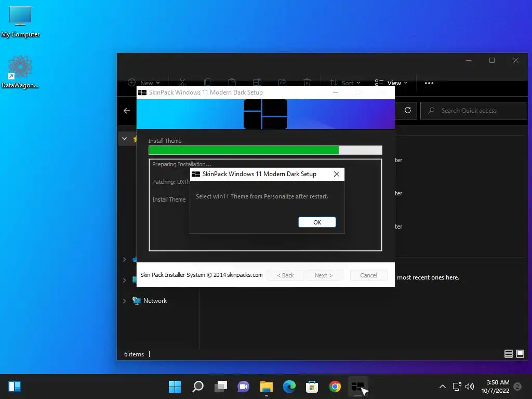This screenshot has height=399, width=532.
Task: Open Task View from the taskbar
Action: click(221, 387)
